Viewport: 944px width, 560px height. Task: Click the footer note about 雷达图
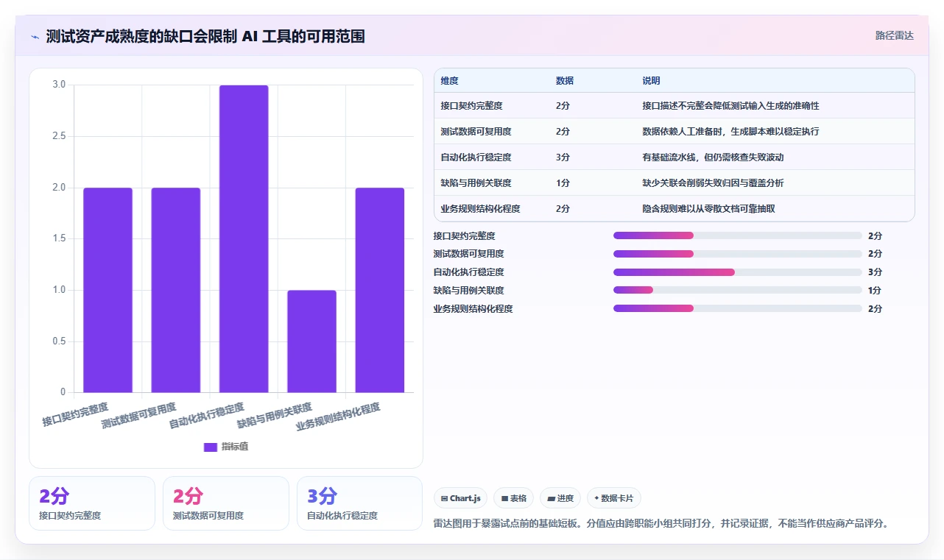[x=662, y=524]
